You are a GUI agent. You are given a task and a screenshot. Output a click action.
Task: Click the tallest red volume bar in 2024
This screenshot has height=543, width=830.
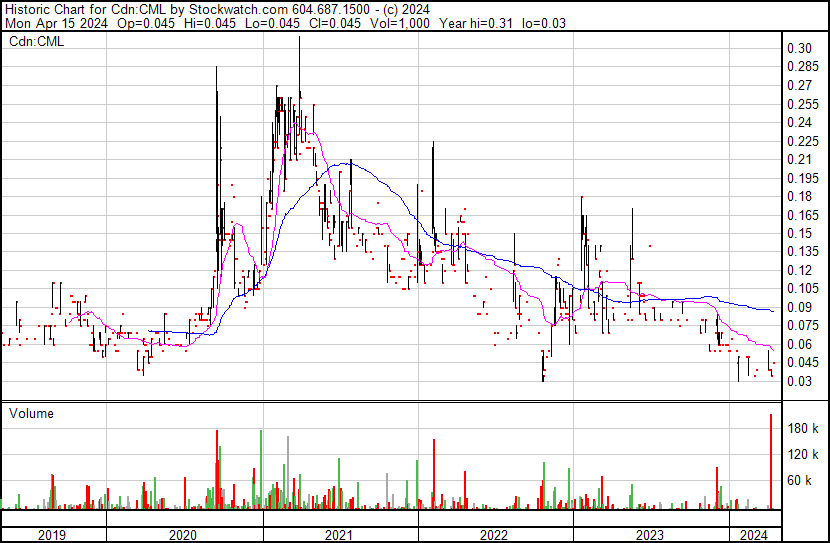[771, 460]
